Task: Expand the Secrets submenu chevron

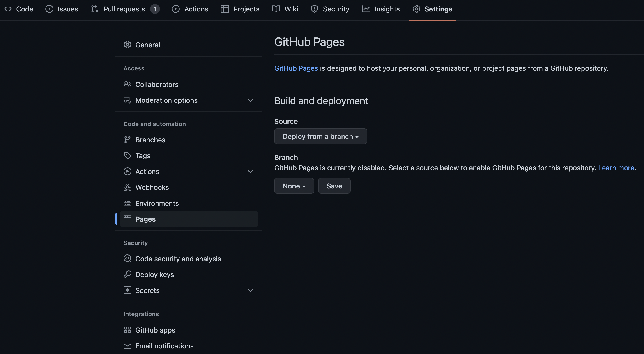Action: (x=250, y=290)
